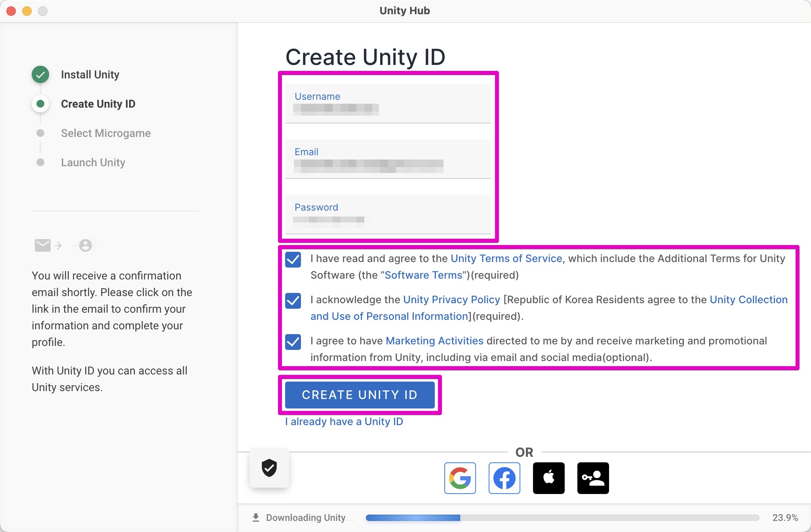The width and height of the screenshot is (811, 532).
Task: Uncheck the Unity Terms of Service agreement
Action: point(293,260)
